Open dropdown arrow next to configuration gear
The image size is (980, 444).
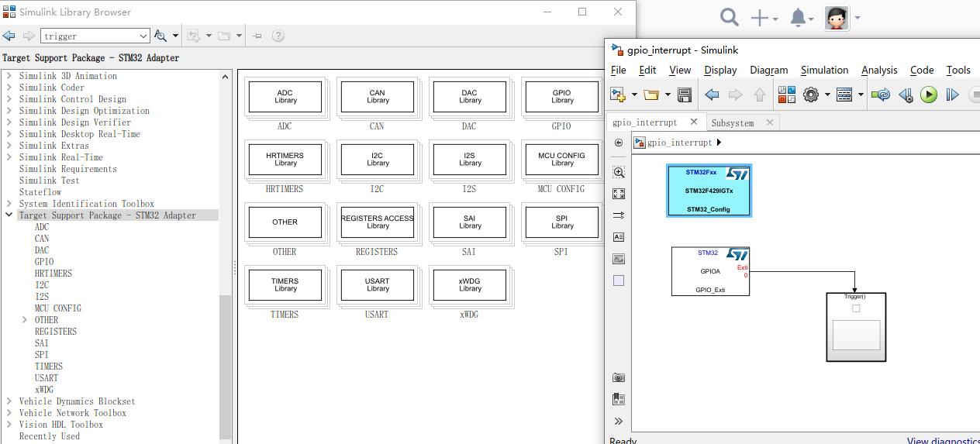(x=827, y=95)
